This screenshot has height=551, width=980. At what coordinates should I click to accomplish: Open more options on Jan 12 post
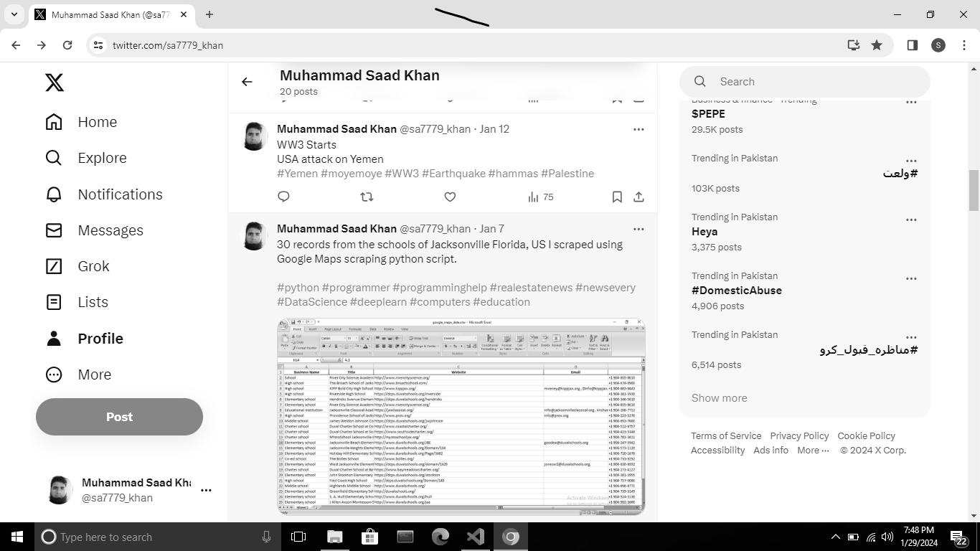tap(639, 129)
